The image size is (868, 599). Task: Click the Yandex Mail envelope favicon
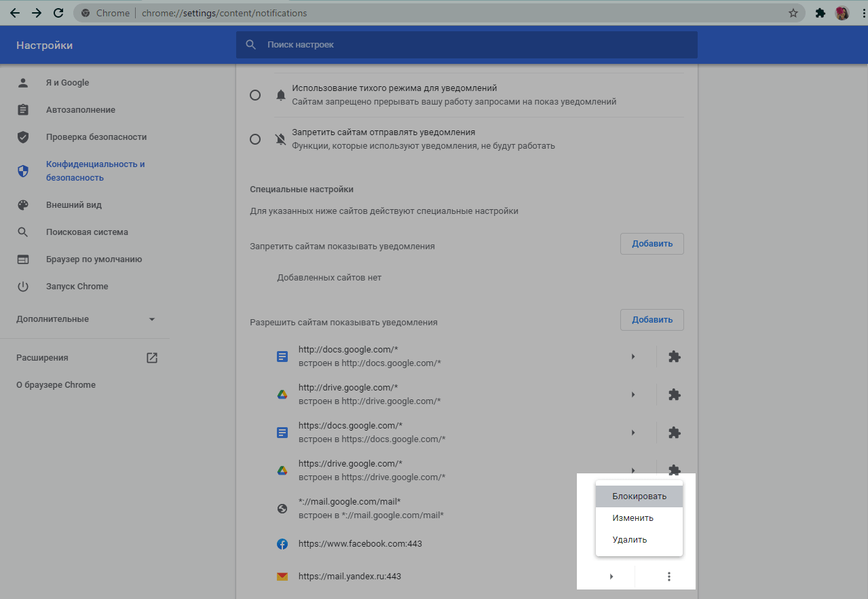(x=282, y=577)
